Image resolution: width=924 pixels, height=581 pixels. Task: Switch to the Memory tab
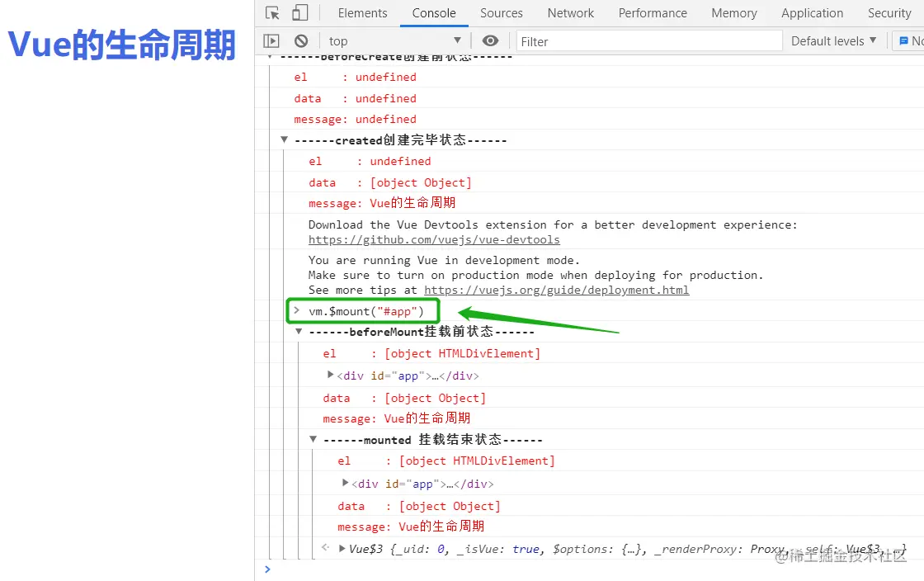point(733,13)
